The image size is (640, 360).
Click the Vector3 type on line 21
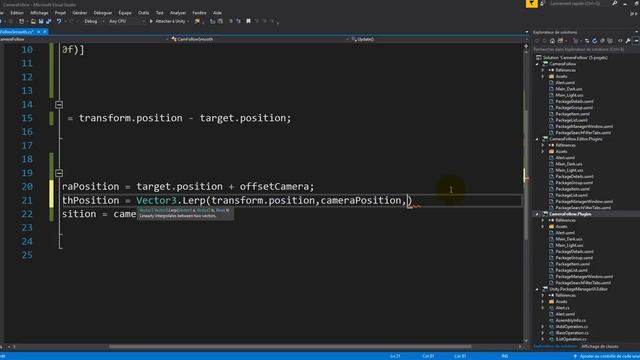(x=156, y=200)
